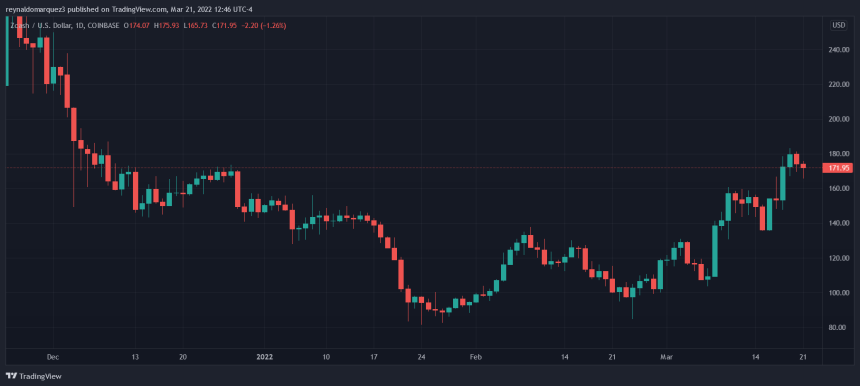Click the 140.00 price axis label

(840, 223)
